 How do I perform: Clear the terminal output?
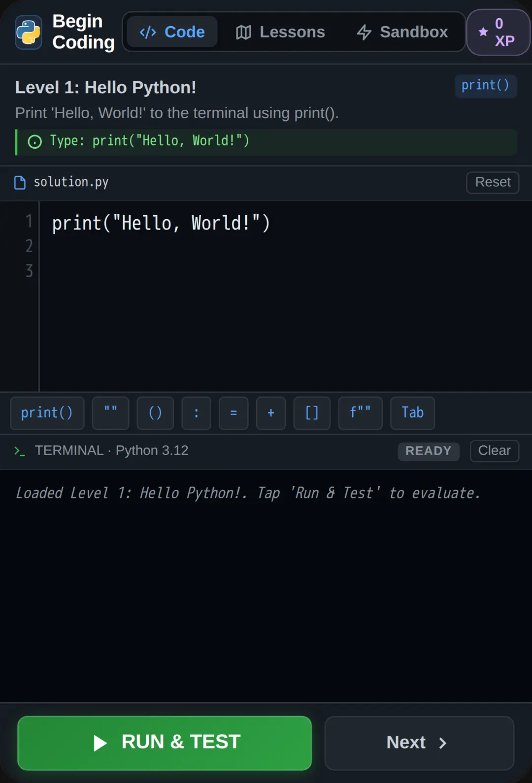[495, 451]
